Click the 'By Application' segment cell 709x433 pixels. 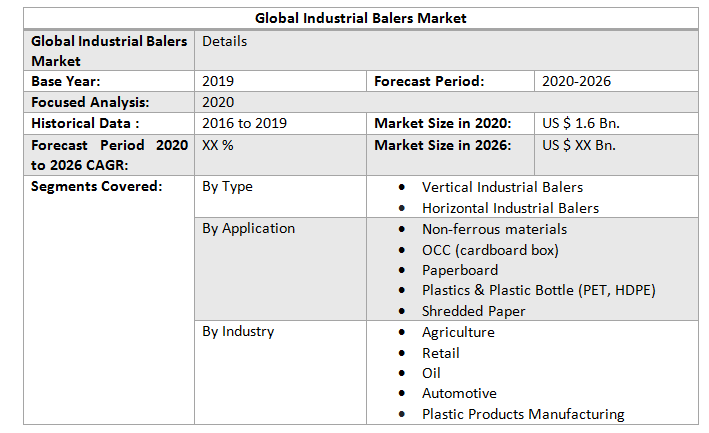click(x=248, y=228)
